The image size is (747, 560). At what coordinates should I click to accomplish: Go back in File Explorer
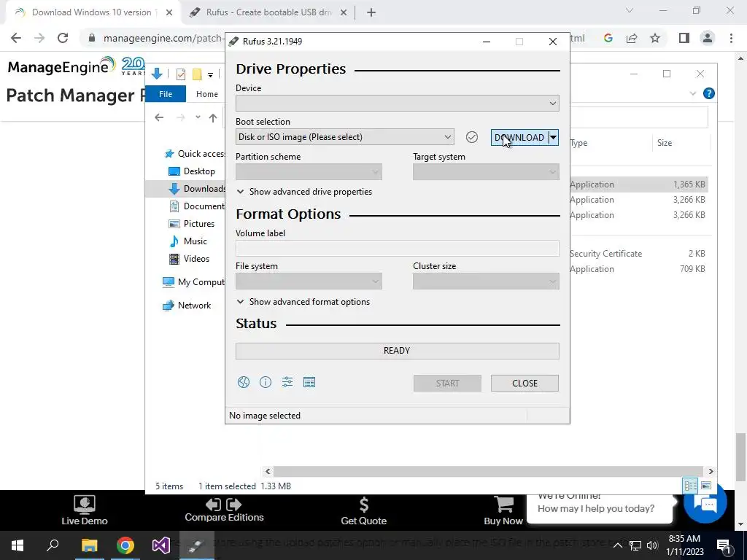pyautogui.click(x=159, y=117)
